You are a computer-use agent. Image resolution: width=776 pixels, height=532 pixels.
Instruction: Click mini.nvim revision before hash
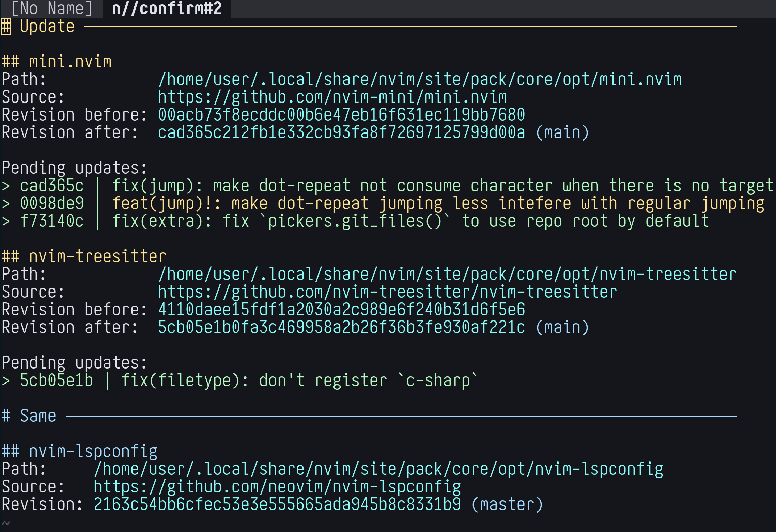[341, 115]
